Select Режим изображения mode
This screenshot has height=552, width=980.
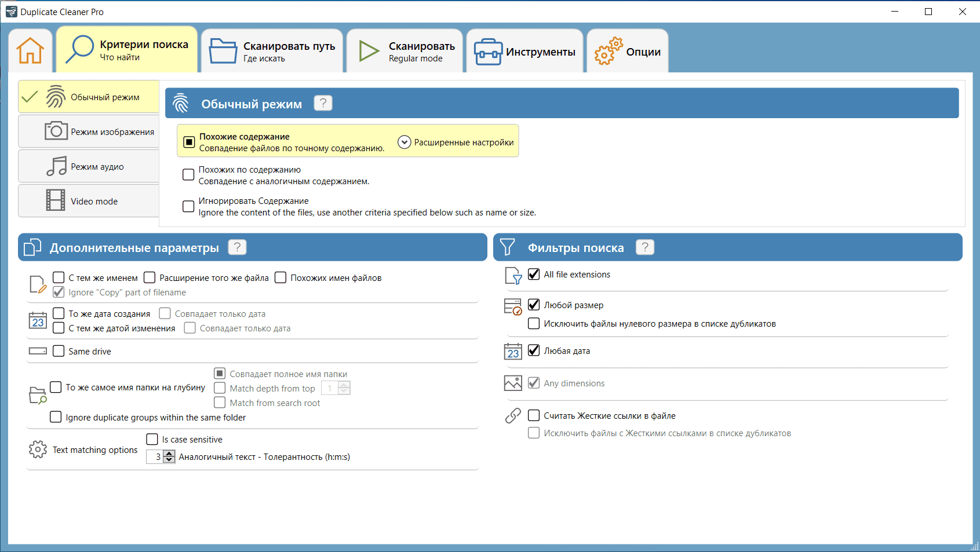tap(89, 131)
